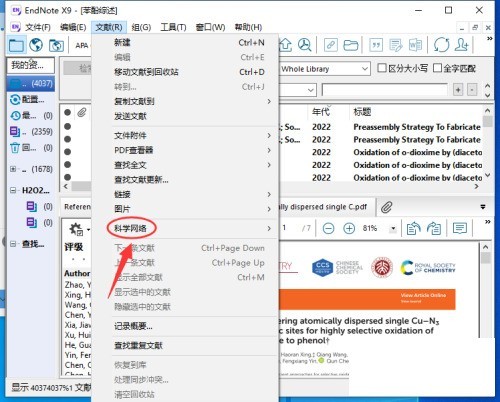Screen dimensions: 500x402
Task: Click the local library mode folder icon
Action: pyautogui.click(x=16, y=45)
